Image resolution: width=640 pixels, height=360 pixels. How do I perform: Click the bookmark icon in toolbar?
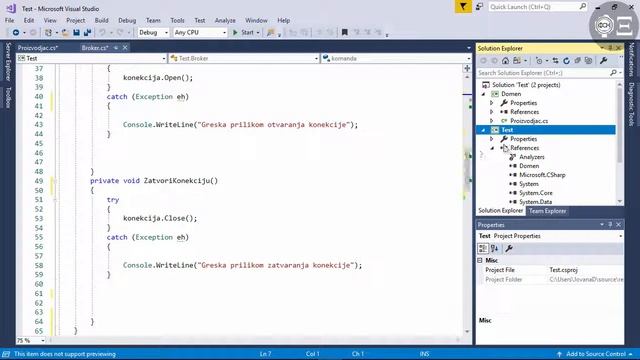click(344, 32)
